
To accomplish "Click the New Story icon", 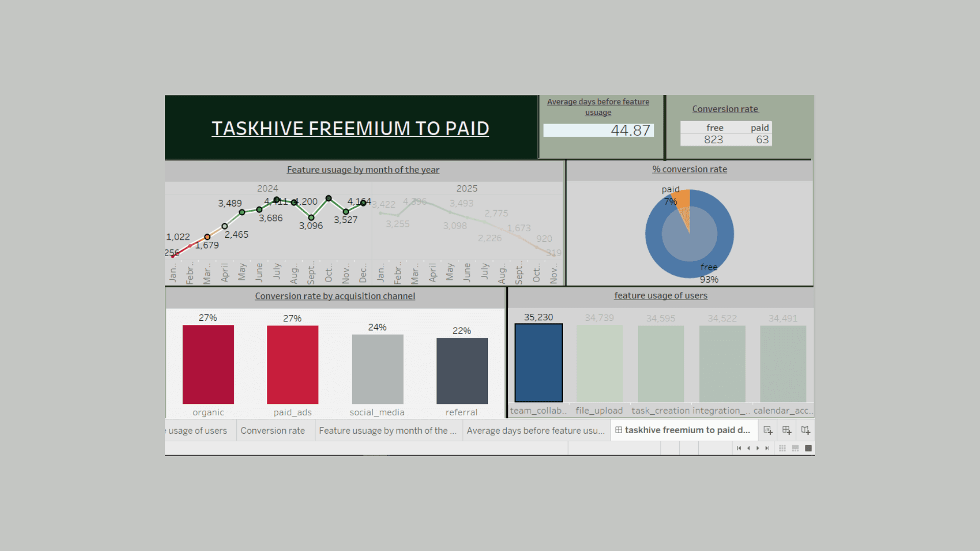I will pos(805,430).
